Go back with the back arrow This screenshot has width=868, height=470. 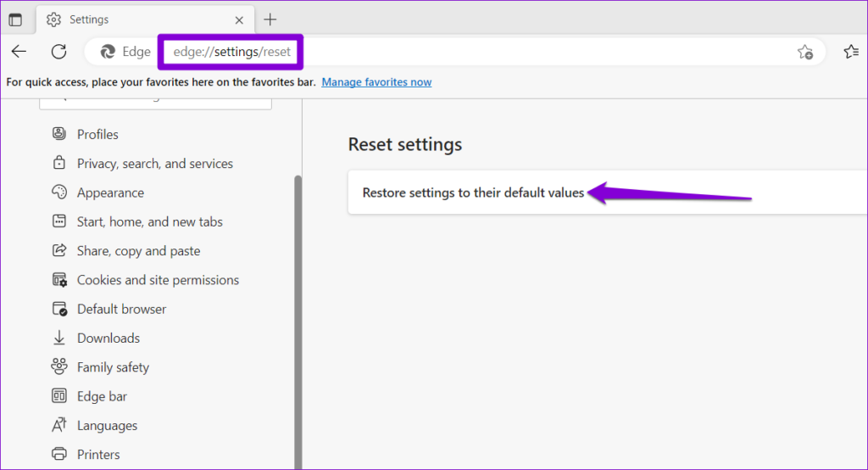pyautogui.click(x=19, y=52)
